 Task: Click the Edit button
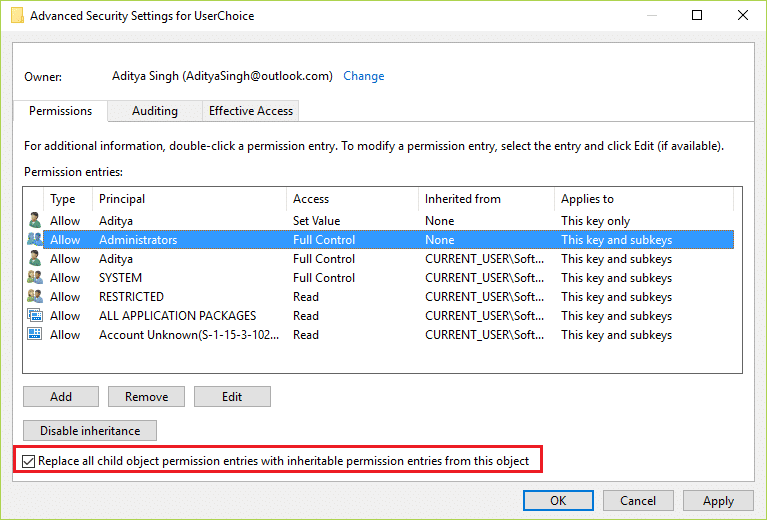pyautogui.click(x=232, y=396)
